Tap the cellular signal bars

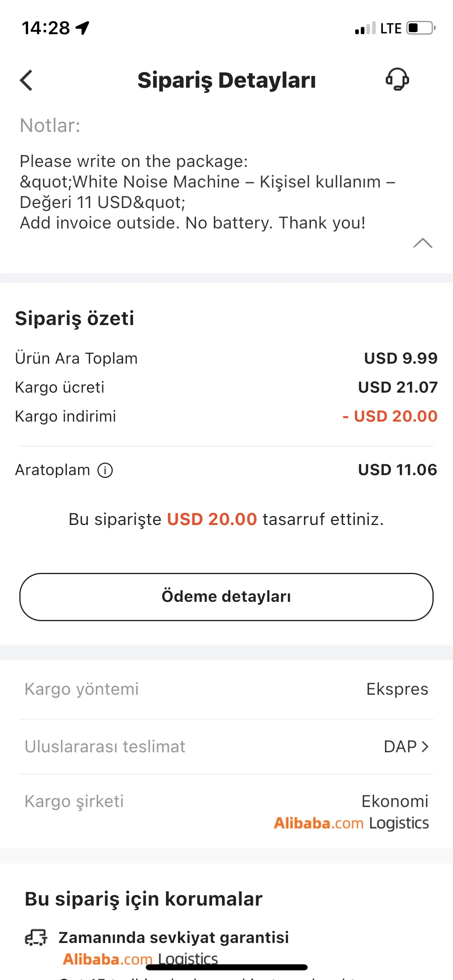tap(365, 29)
